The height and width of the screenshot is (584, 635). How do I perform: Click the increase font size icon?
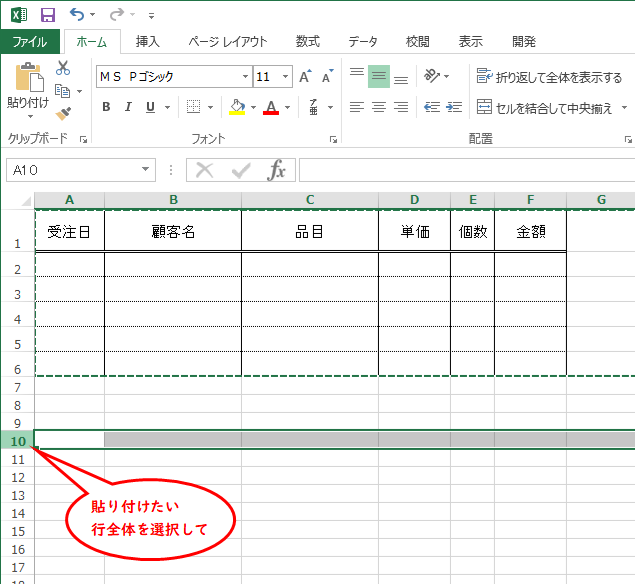tap(306, 77)
